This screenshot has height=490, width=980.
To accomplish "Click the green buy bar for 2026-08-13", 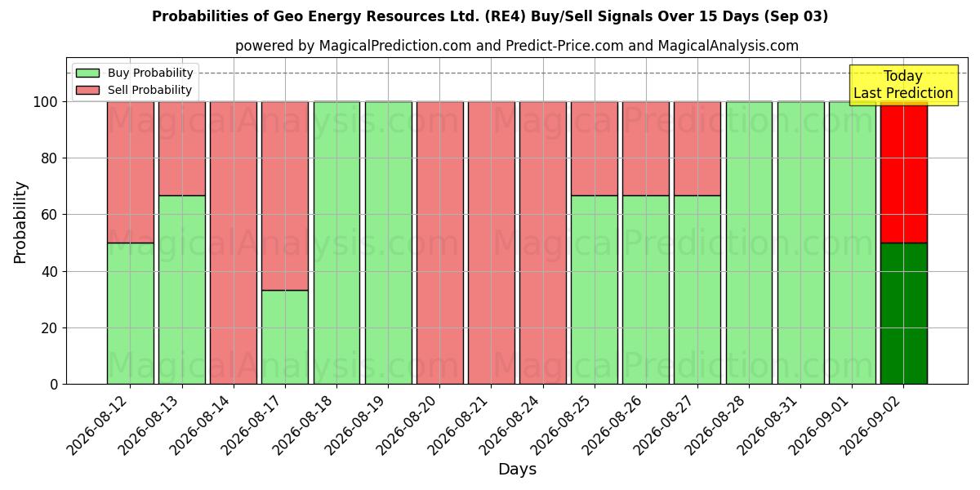I will [x=181, y=290].
